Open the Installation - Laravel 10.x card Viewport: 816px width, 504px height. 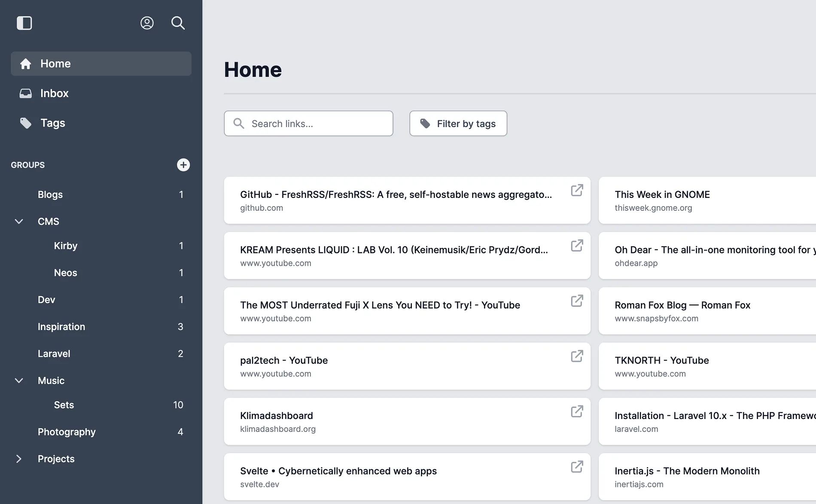pos(707,422)
